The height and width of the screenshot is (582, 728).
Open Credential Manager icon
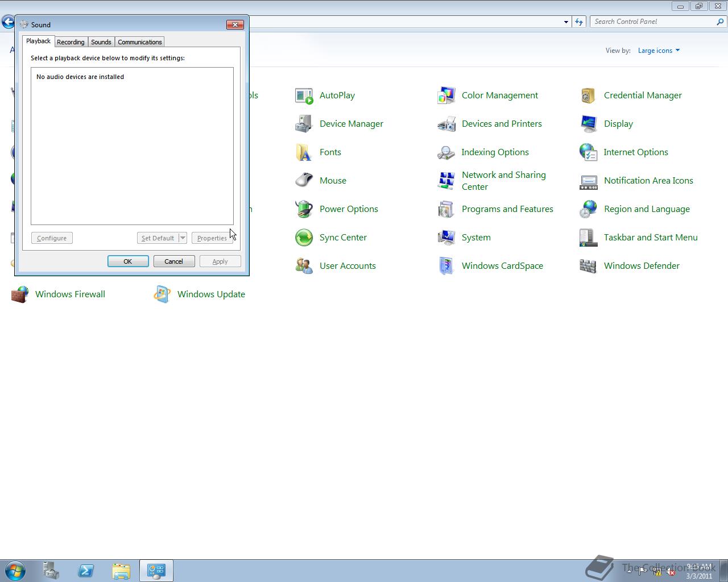click(x=589, y=95)
